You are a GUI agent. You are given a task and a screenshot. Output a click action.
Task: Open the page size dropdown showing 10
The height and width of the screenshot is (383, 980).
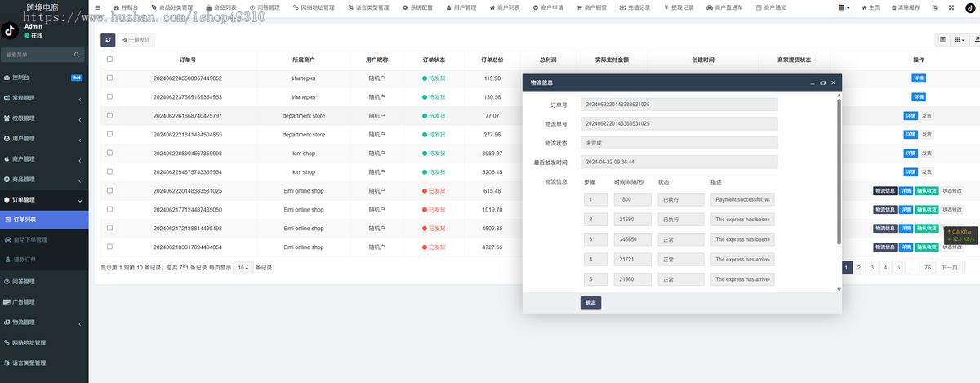pyautogui.click(x=243, y=268)
